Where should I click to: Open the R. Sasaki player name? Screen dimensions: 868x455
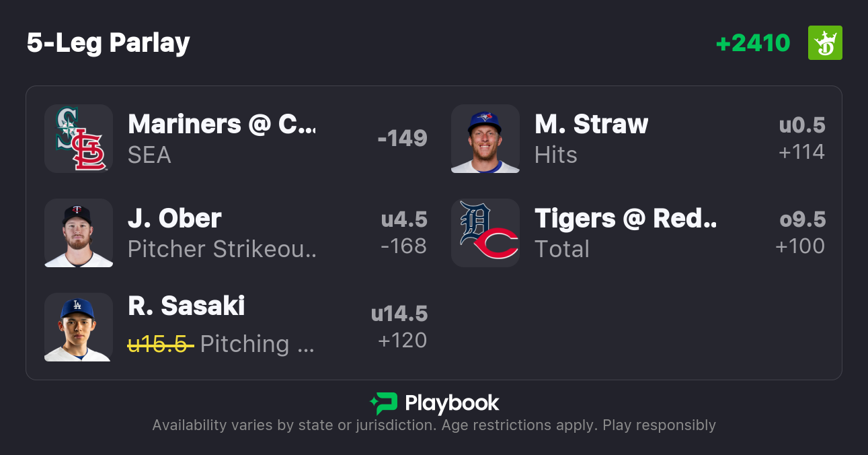(x=186, y=306)
